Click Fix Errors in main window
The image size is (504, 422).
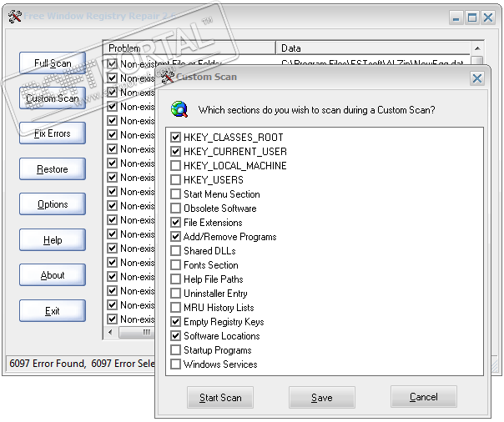53,133
